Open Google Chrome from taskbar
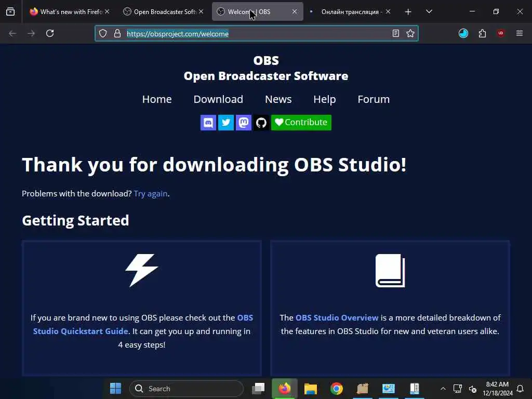 pyautogui.click(x=337, y=389)
